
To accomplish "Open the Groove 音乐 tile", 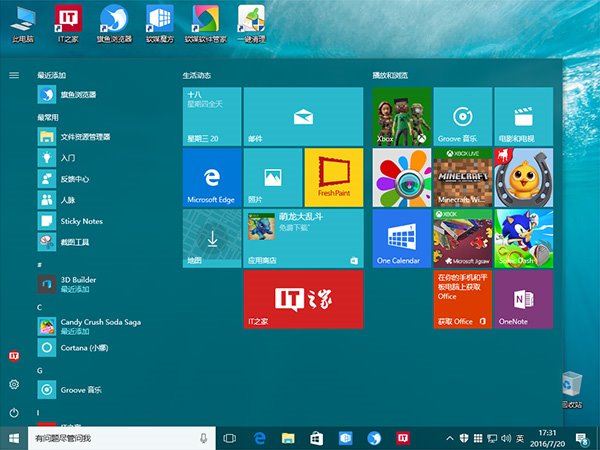I will tap(462, 116).
